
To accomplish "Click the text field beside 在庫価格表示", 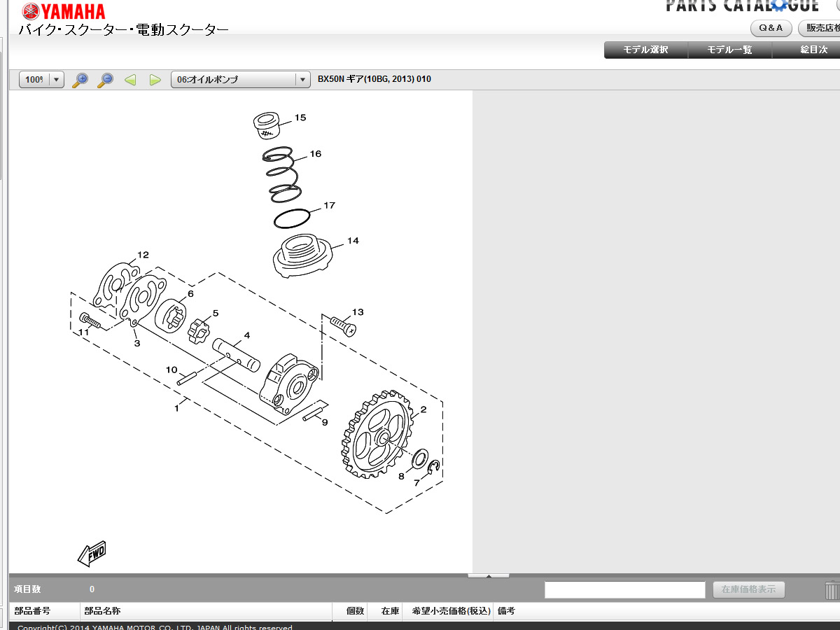I will pos(624,590).
